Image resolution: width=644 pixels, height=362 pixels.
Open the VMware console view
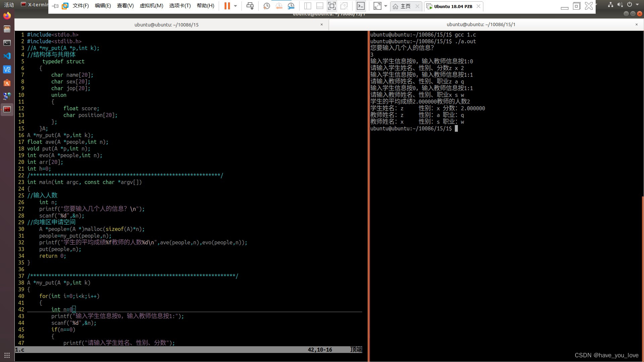(x=361, y=6)
